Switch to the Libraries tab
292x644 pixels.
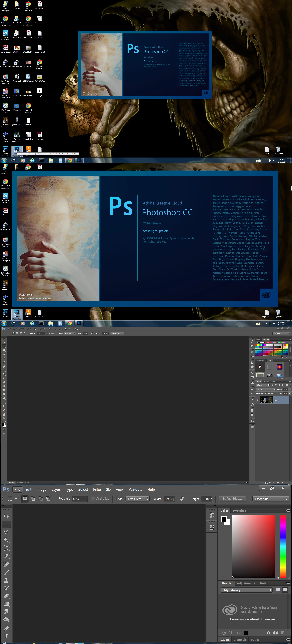[x=226, y=583]
